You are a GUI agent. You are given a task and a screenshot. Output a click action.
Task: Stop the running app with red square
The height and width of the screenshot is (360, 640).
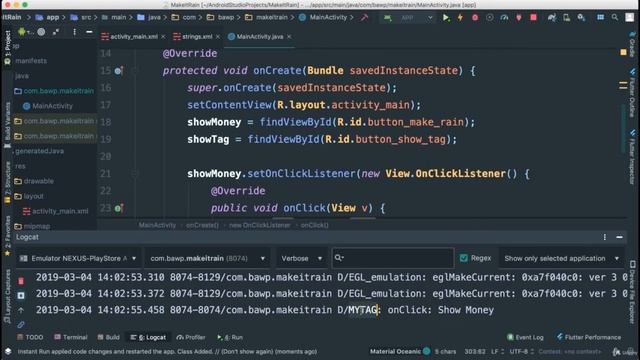[x=533, y=18]
